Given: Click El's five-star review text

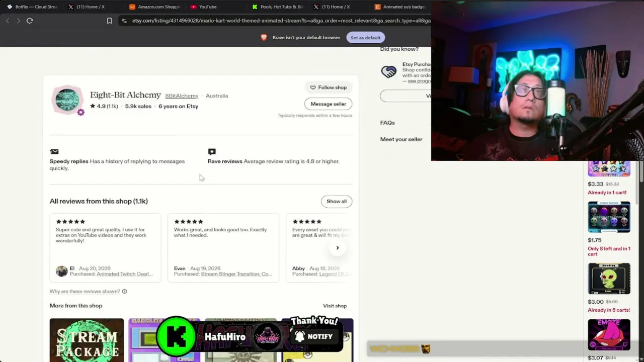Looking at the screenshot, I should (101, 235).
